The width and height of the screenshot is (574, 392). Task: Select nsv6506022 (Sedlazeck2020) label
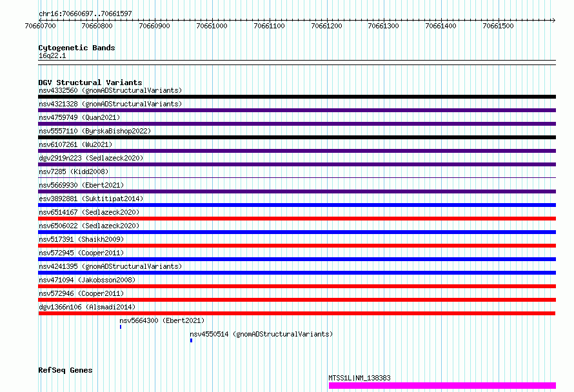pos(89,226)
